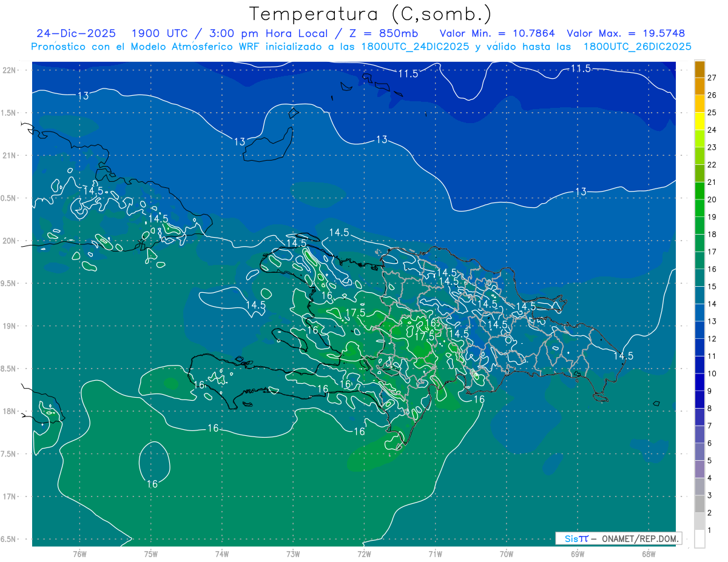728x562 pixels.
Task: Click the 13 contour label at top left
Action: coord(84,95)
